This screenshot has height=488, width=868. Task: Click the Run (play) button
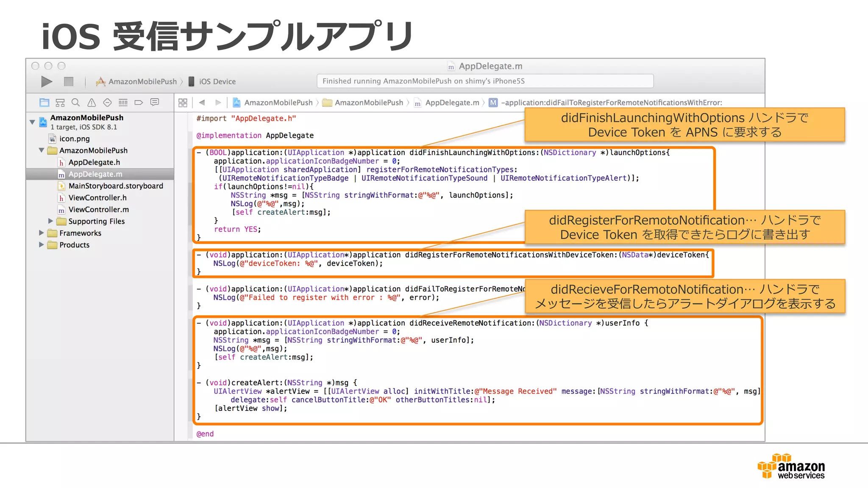(47, 81)
